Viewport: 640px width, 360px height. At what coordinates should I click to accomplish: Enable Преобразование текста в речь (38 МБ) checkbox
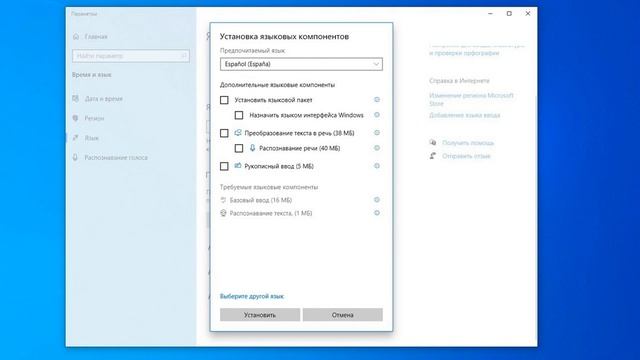(x=224, y=133)
